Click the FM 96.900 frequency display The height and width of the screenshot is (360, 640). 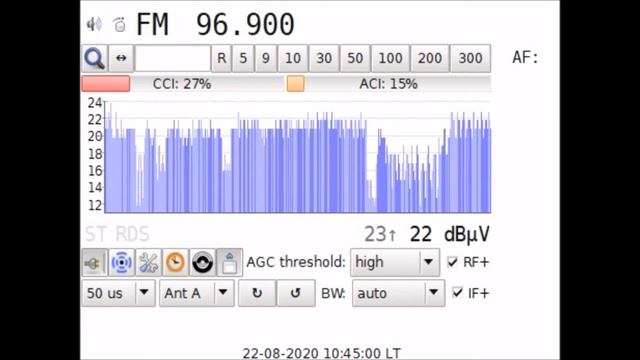pyautogui.click(x=215, y=24)
